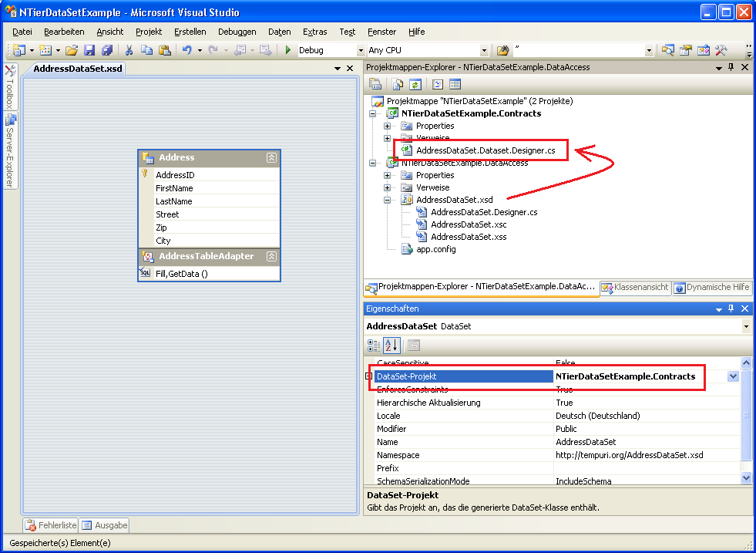
Task: Click the Cut scissors icon
Action: (x=129, y=50)
